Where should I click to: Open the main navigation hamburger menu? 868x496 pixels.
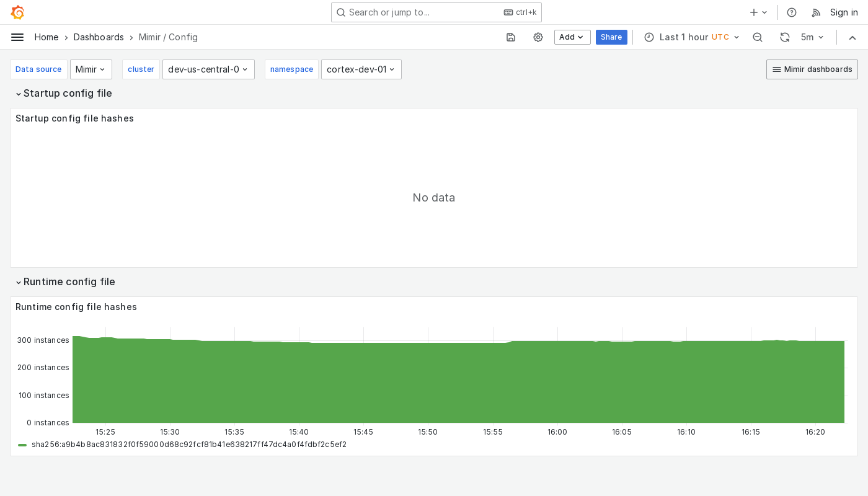click(17, 37)
